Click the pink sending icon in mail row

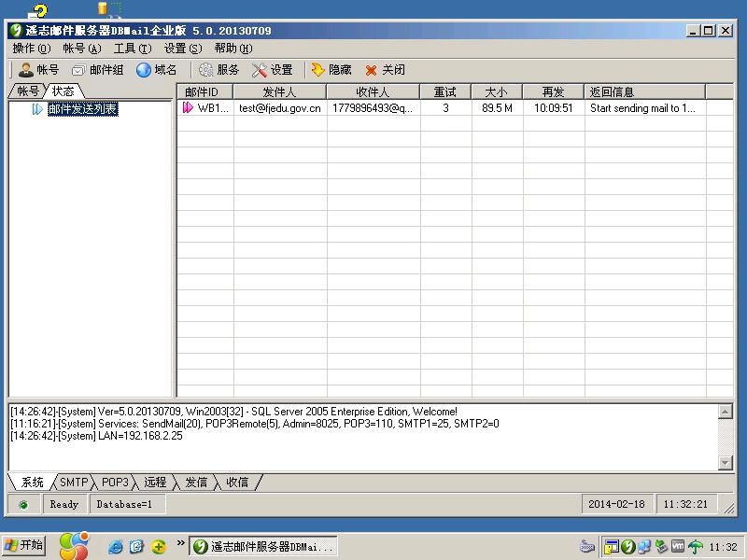click(x=188, y=107)
